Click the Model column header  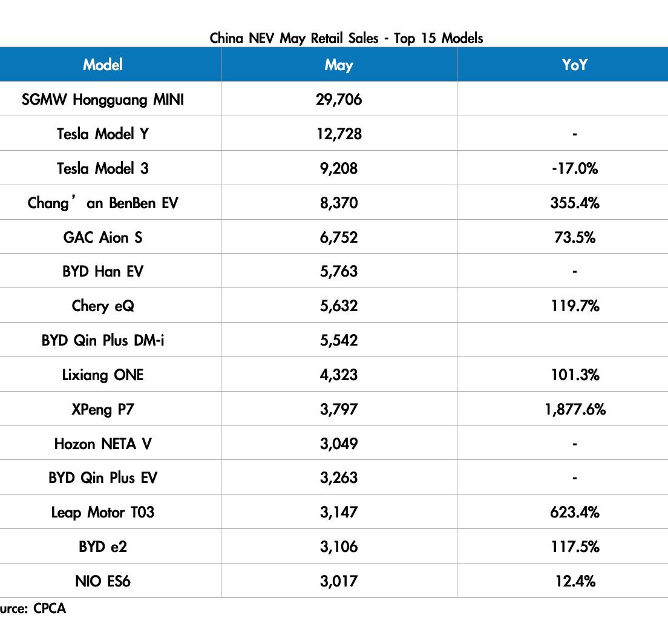pyautogui.click(x=103, y=65)
